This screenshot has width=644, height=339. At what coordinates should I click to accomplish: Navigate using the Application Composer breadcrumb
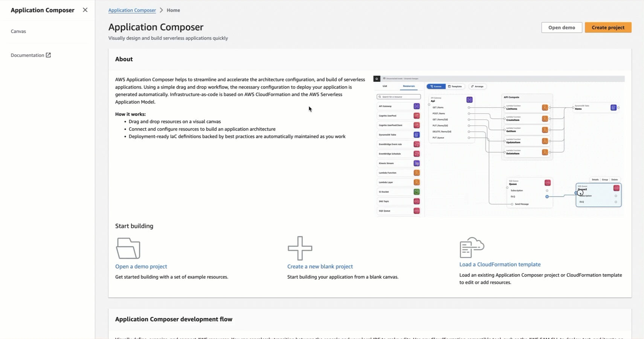coord(132,10)
